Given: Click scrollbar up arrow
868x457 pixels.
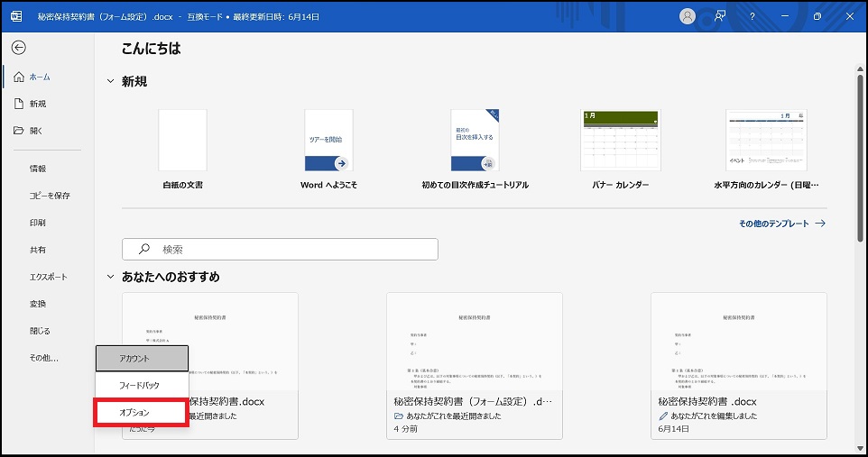Looking at the screenshot, I should (860, 69).
